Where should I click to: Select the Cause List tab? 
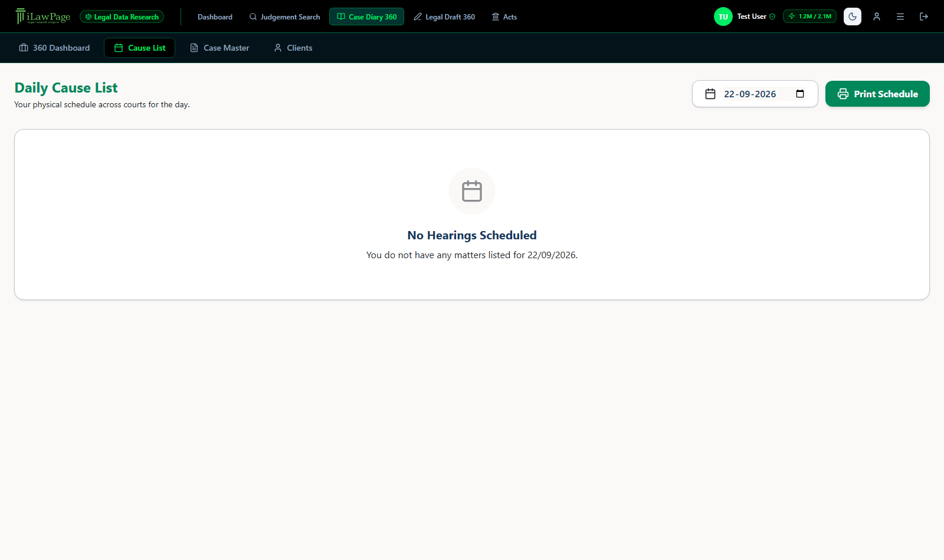coord(139,48)
